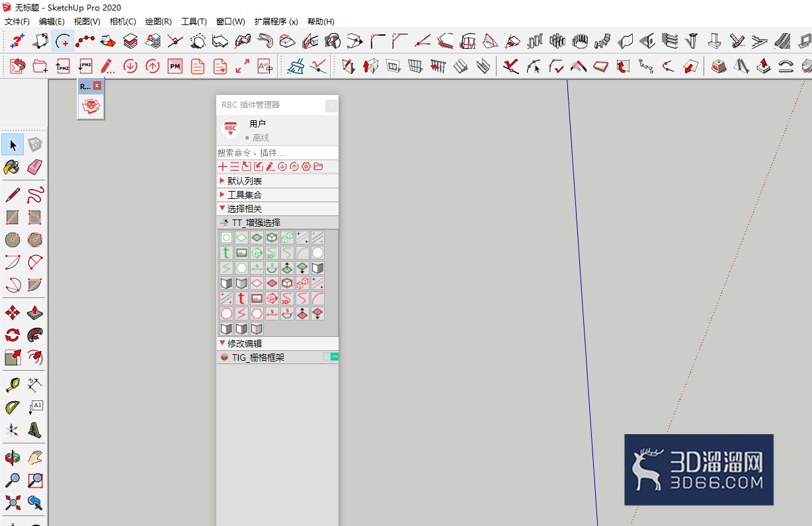Select the Rotate tool
Image resolution: width=812 pixels, height=526 pixels.
(x=13, y=335)
